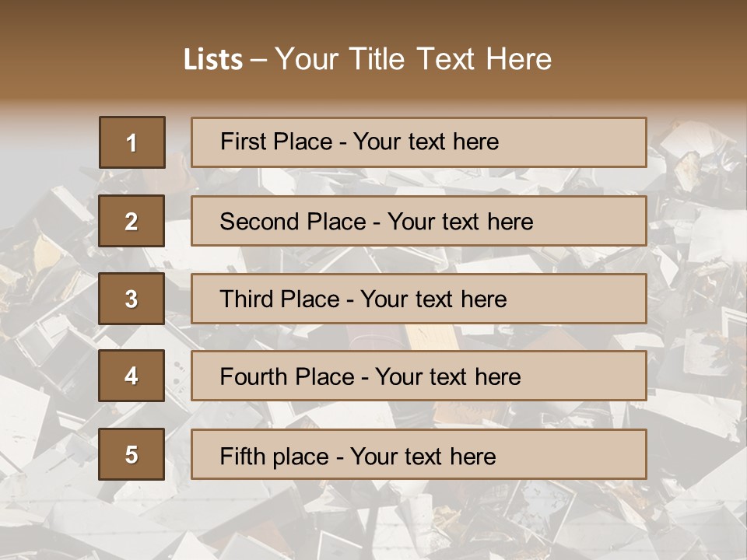
Task: Click Your Title Text Here in title
Action: [413, 59]
